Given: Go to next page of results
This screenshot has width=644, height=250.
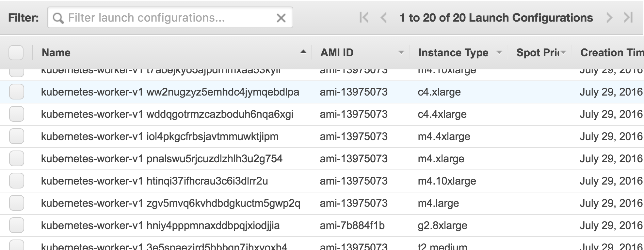Looking at the screenshot, I should click(609, 18).
